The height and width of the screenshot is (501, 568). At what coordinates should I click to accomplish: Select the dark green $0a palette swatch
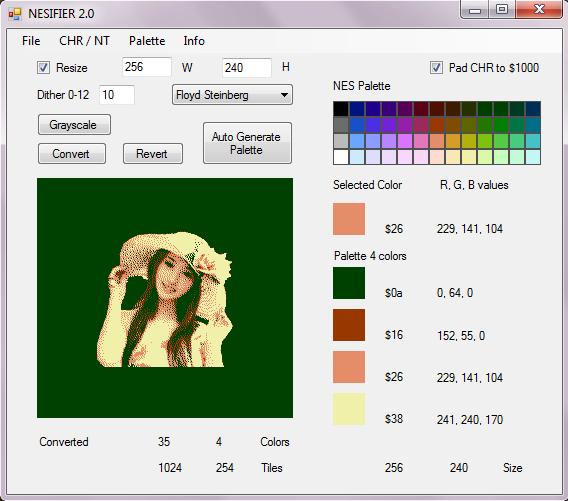click(349, 283)
